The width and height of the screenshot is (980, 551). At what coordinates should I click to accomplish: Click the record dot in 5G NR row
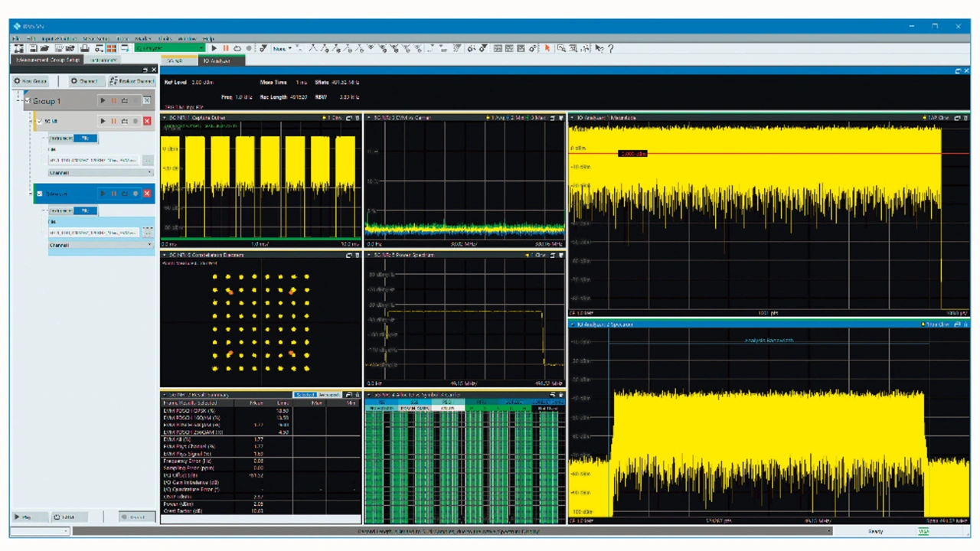(136, 121)
